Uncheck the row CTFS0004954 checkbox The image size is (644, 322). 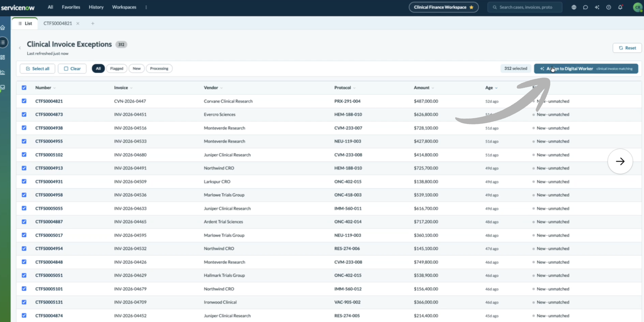pyautogui.click(x=24, y=249)
